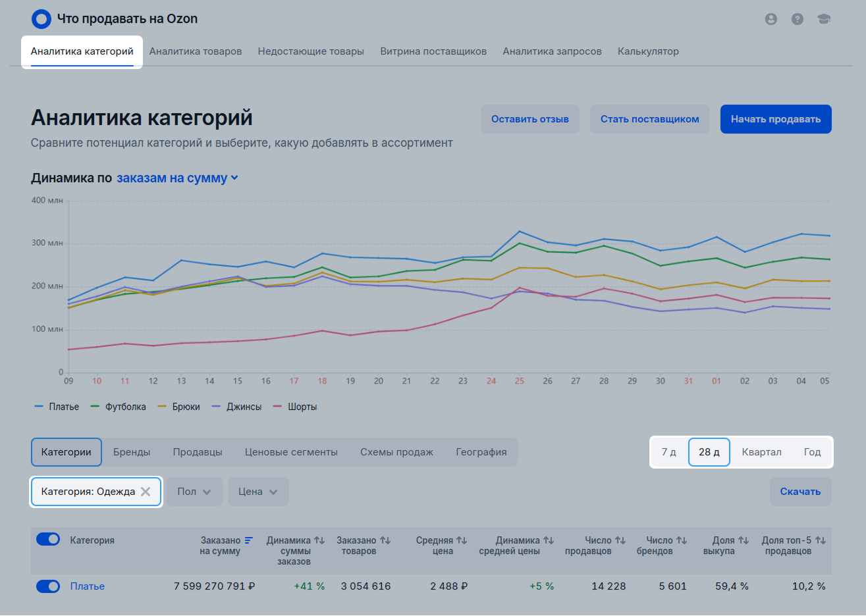This screenshot has width=866, height=616.
Task: Open the Платье category link
Action: tap(88, 586)
